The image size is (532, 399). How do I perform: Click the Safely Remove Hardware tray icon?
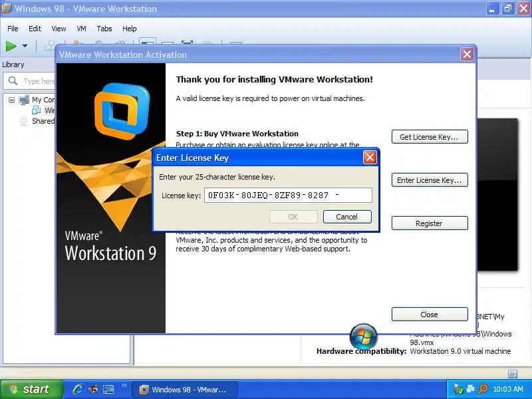458,389
